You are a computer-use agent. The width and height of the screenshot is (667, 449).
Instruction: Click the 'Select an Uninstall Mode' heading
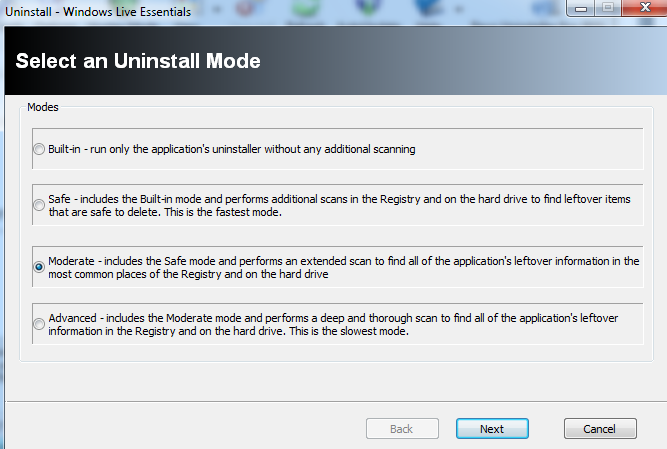[x=138, y=61]
